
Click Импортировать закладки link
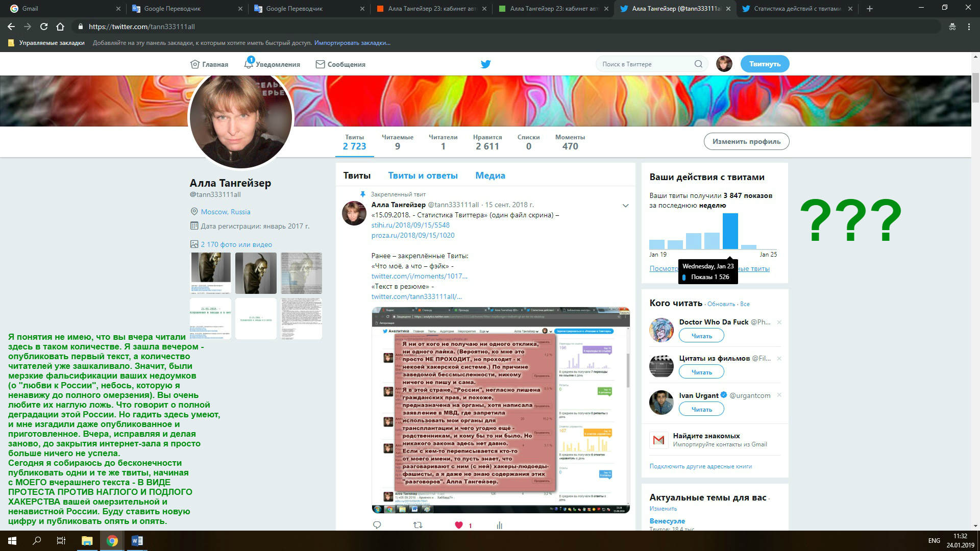coord(352,43)
